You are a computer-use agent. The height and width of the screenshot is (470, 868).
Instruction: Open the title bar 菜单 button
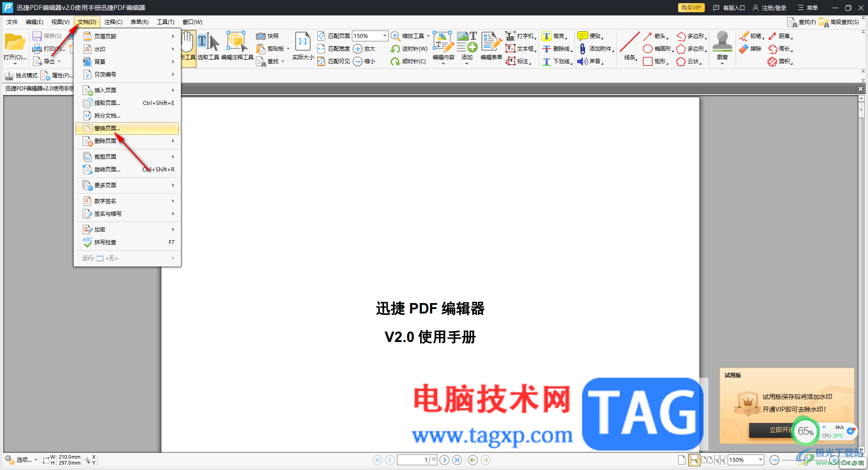tap(808, 8)
